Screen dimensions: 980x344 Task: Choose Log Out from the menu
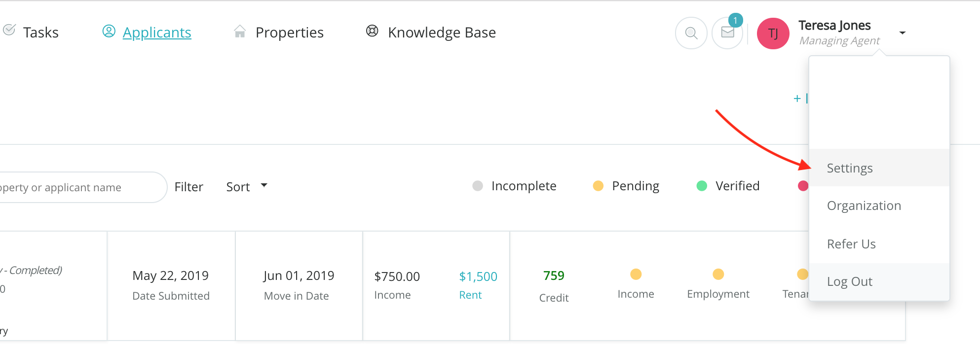850,281
